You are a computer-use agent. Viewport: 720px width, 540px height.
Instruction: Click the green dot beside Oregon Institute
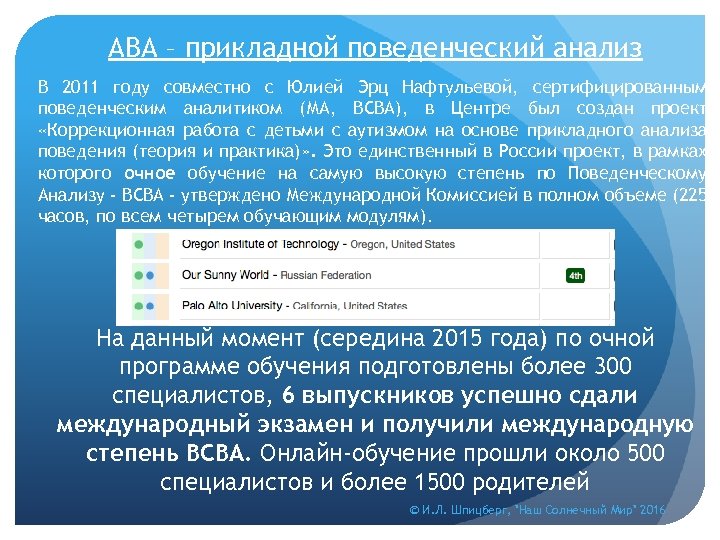[138, 245]
